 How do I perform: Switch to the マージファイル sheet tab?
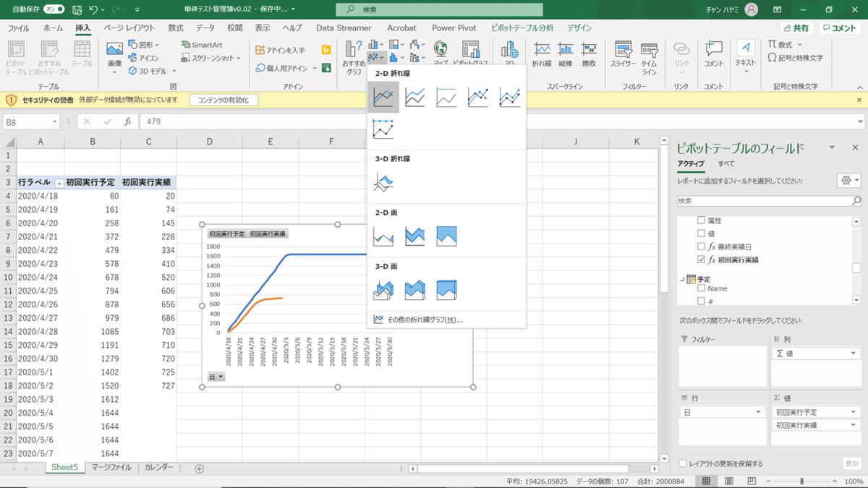click(111, 468)
